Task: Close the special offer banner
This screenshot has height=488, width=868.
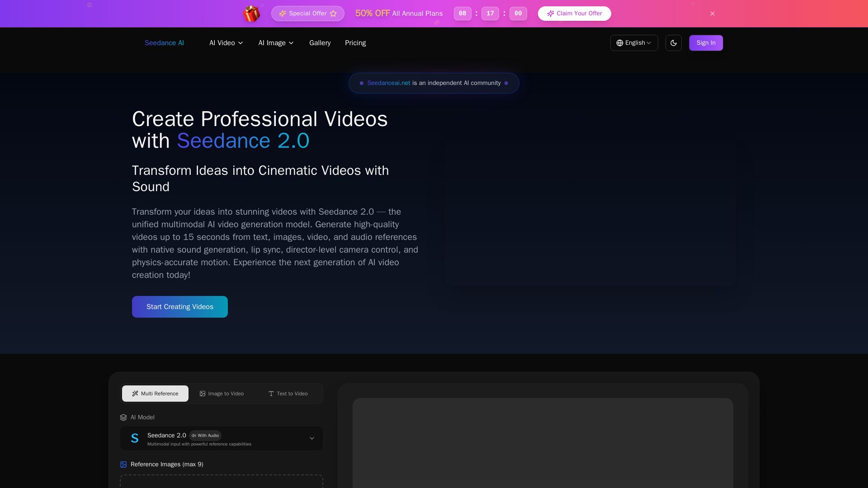Action: click(x=712, y=14)
